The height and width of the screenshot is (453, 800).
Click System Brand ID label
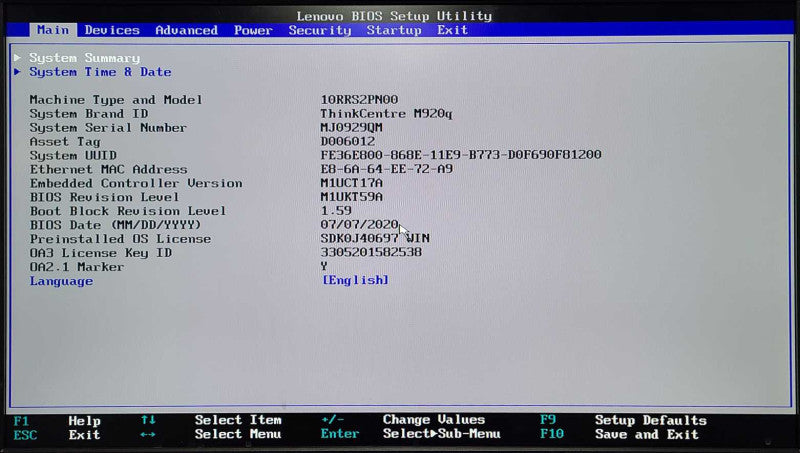coord(89,113)
